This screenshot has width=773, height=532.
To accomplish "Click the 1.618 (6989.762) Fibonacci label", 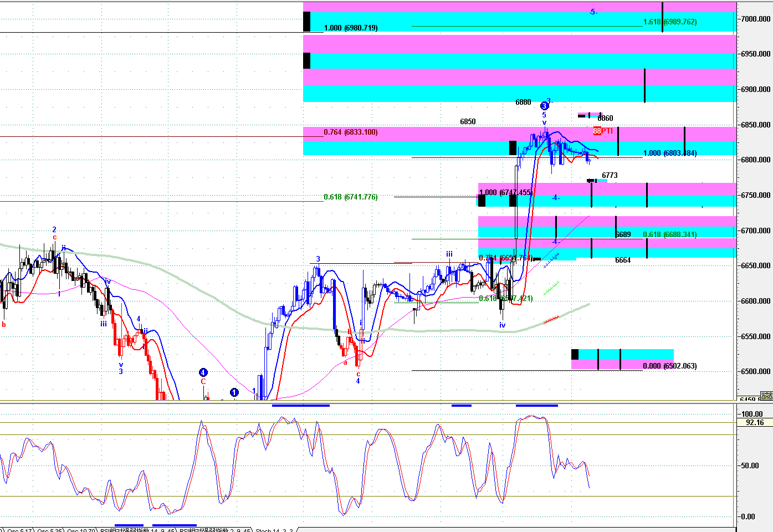I will click(670, 22).
